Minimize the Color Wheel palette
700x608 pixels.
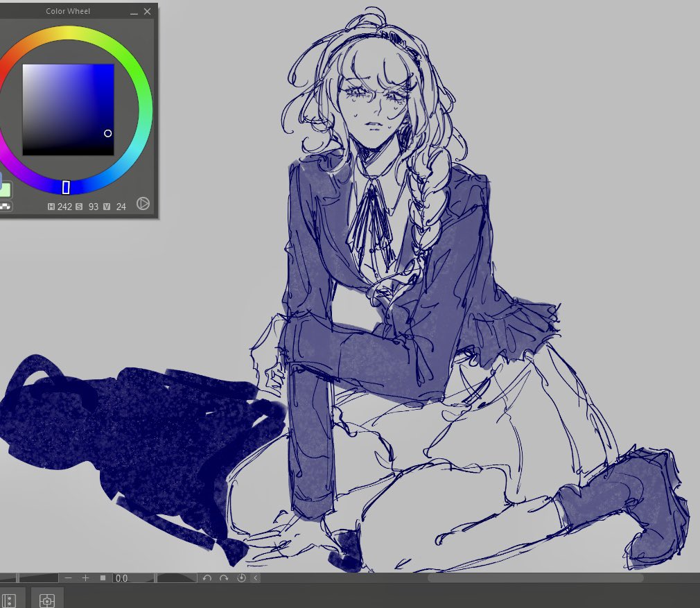pyautogui.click(x=134, y=12)
